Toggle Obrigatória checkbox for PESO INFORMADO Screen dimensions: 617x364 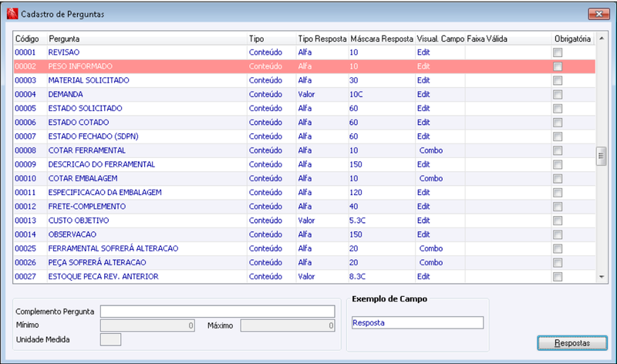coord(557,66)
